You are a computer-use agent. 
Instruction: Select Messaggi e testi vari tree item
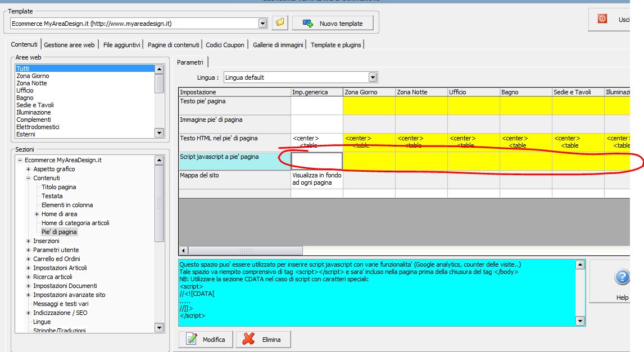coord(61,304)
